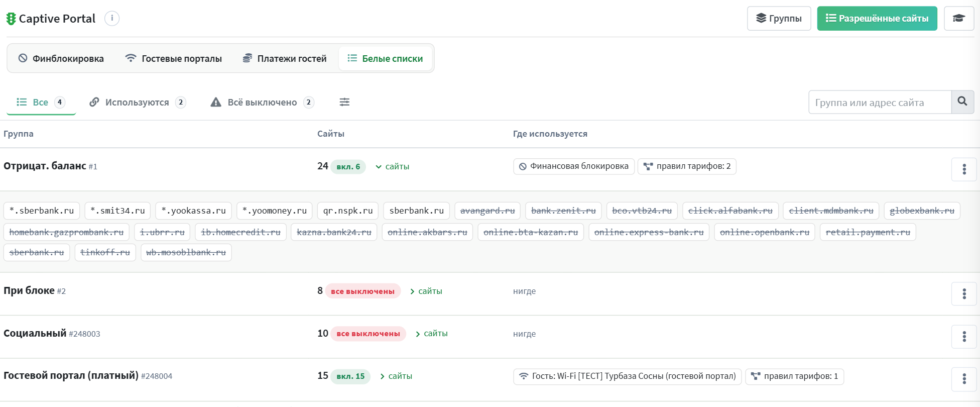Open the Финансовая блокировка usage tag
Viewport: 980px width, 407px height.
point(574,166)
